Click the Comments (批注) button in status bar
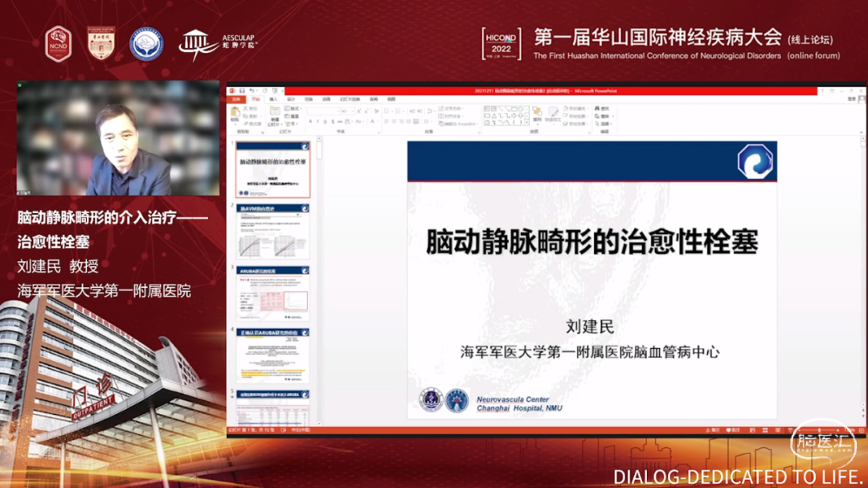Viewport: 868px width, 488px height. (x=733, y=430)
